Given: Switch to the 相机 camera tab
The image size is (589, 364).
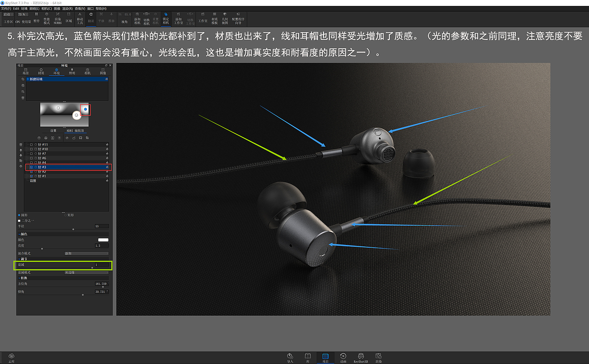Looking at the screenshot, I should (87, 71).
